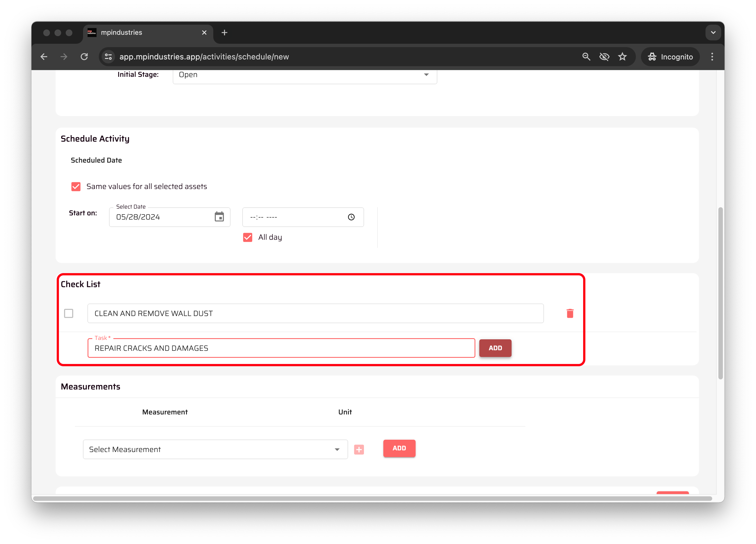The height and width of the screenshot is (544, 756).
Task: Click ADD button next to Task field
Action: [495, 348]
